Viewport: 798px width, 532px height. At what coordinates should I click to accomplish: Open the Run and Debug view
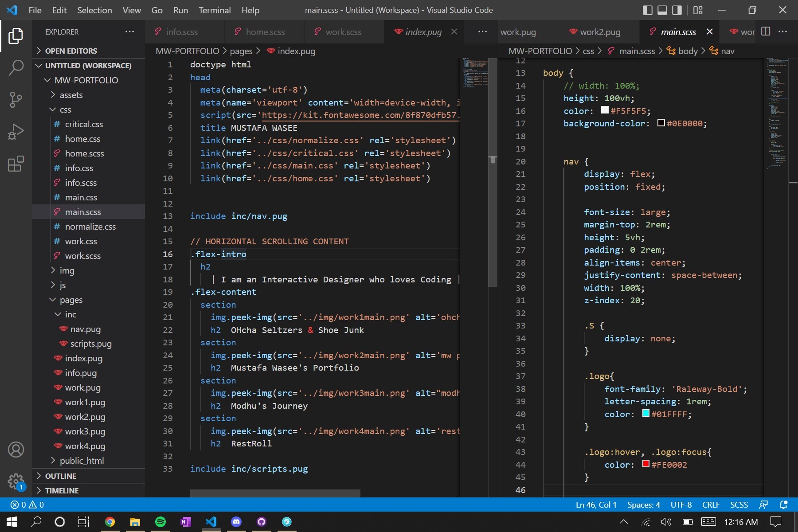tap(16, 132)
